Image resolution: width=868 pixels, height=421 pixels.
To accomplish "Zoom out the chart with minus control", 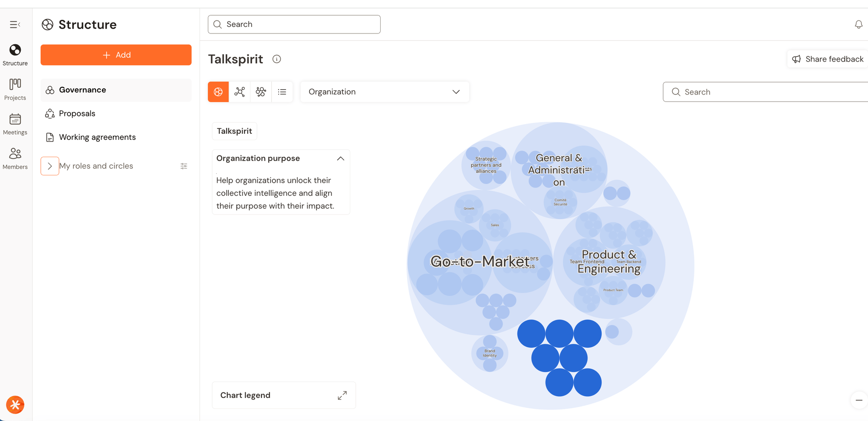I will tap(859, 400).
